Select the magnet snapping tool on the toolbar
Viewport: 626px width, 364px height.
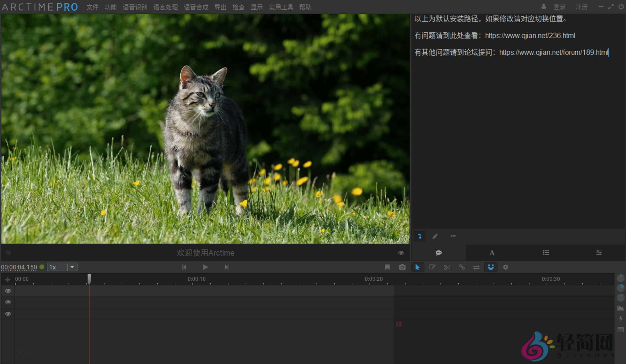491,267
